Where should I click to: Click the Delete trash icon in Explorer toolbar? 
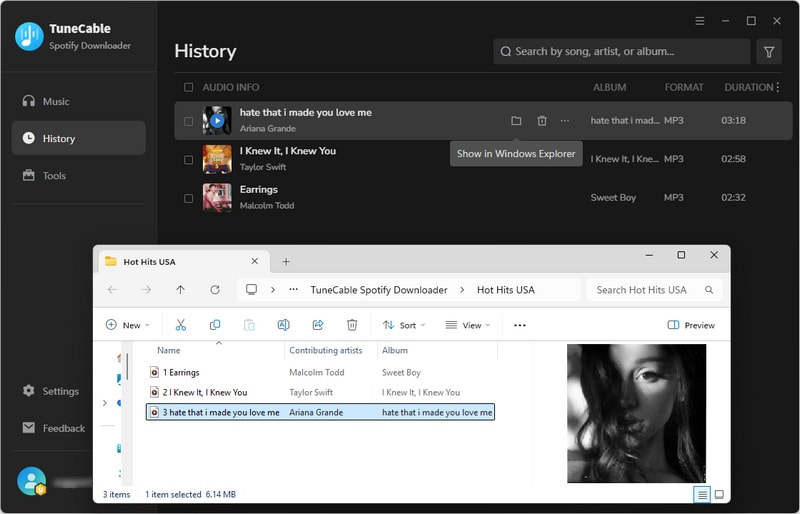pyautogui.click(x=352, y=325)
